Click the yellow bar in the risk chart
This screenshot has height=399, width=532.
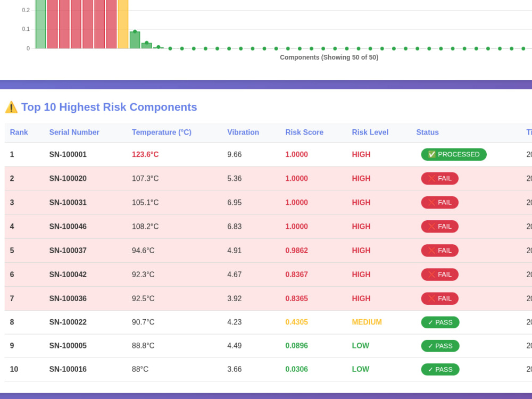pos(123,24)
